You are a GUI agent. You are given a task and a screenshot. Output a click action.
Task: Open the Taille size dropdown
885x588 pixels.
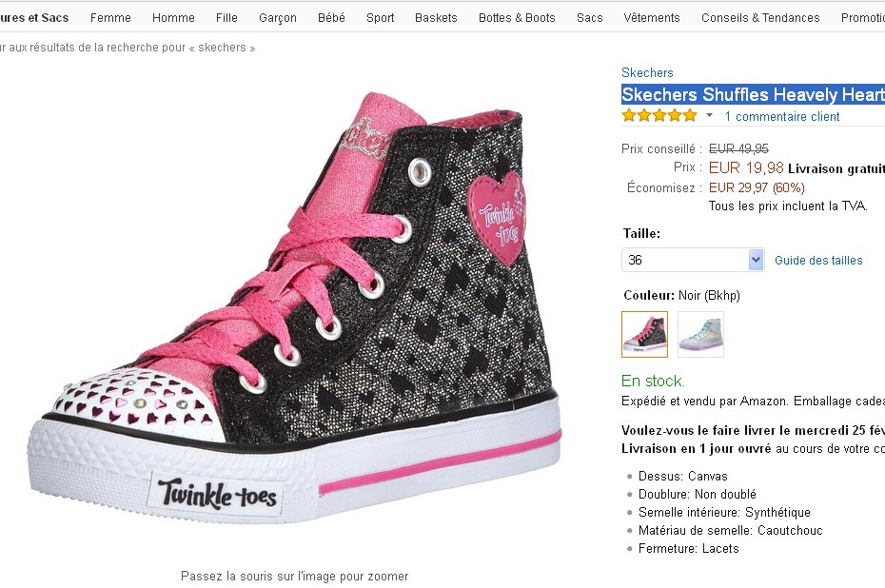pyautogui.click(x=693, y=260)
